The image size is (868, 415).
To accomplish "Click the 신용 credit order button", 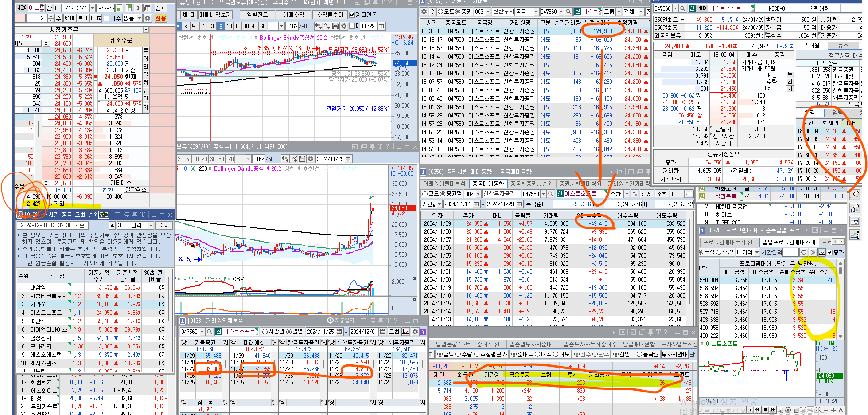I will tap(160, 18).
